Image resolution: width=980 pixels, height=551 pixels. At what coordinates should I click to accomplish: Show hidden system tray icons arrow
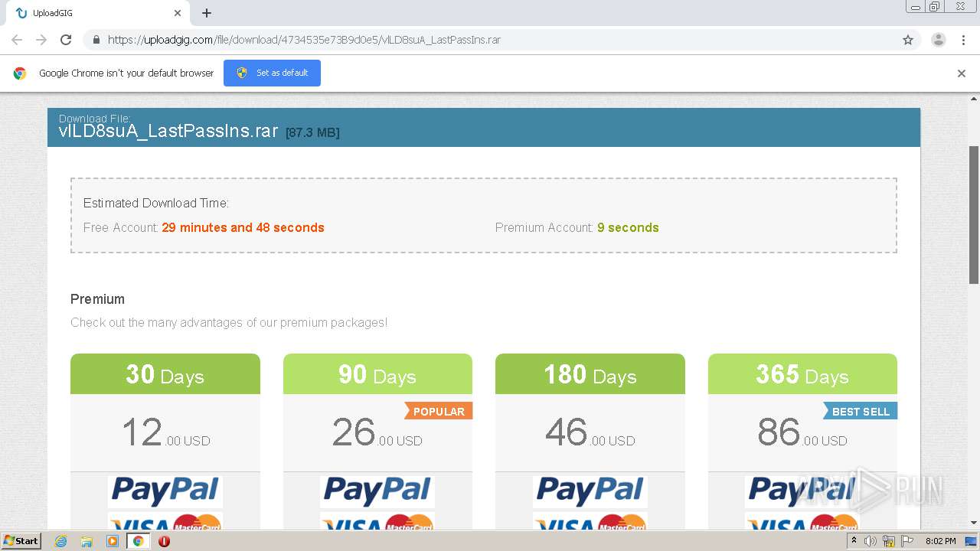854,541
